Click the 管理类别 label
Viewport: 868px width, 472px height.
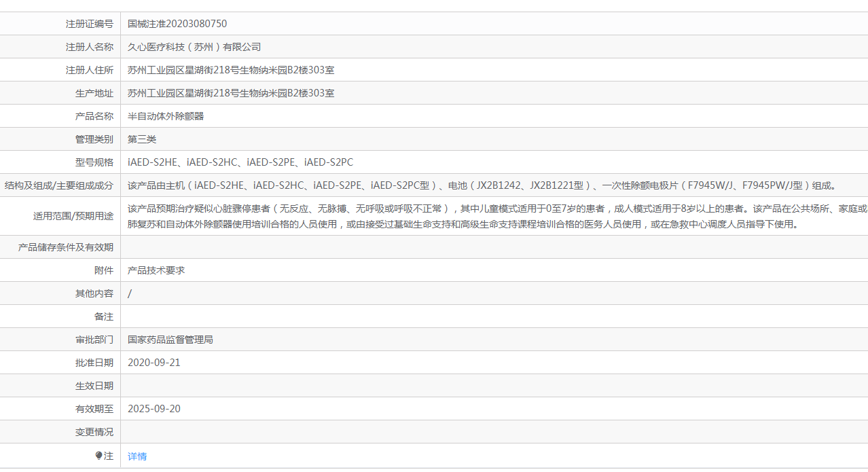pyautogui.click(x=94, y=139)
